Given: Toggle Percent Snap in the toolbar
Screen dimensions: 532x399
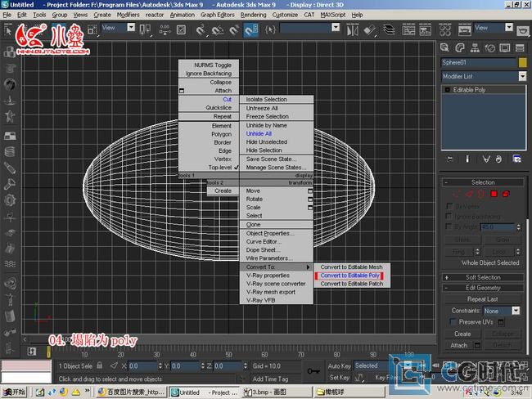Looking at the screenshot, I should tap(234, 30).
